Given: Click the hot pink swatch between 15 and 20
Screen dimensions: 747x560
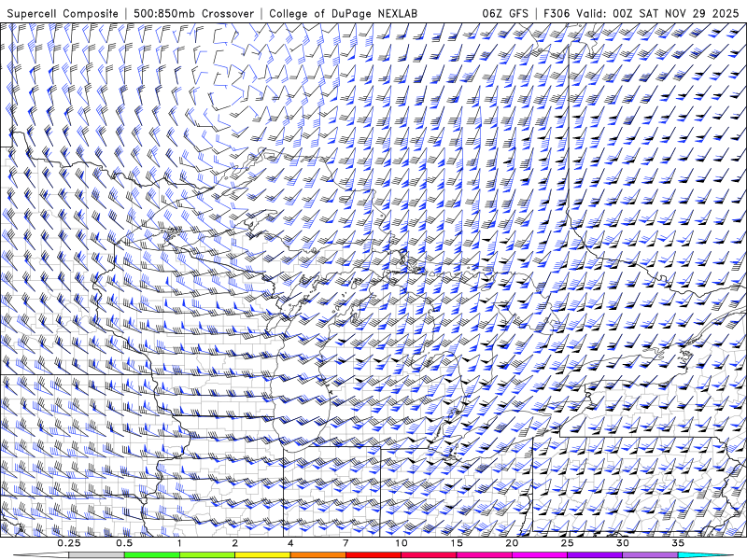Looking at the screenshot, I should (x=484, y=555).
